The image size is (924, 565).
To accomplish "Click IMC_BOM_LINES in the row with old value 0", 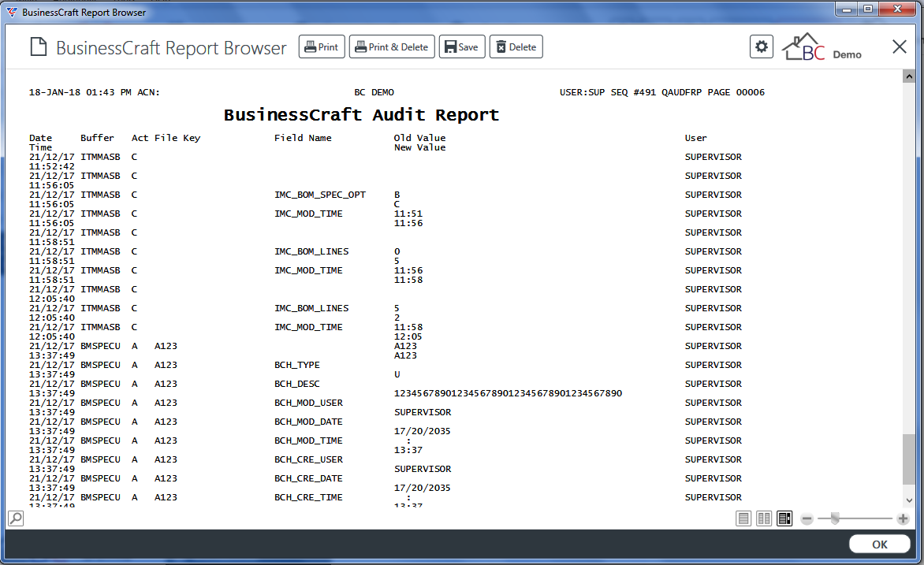I will pyautogui.click(x=311, y=251).
